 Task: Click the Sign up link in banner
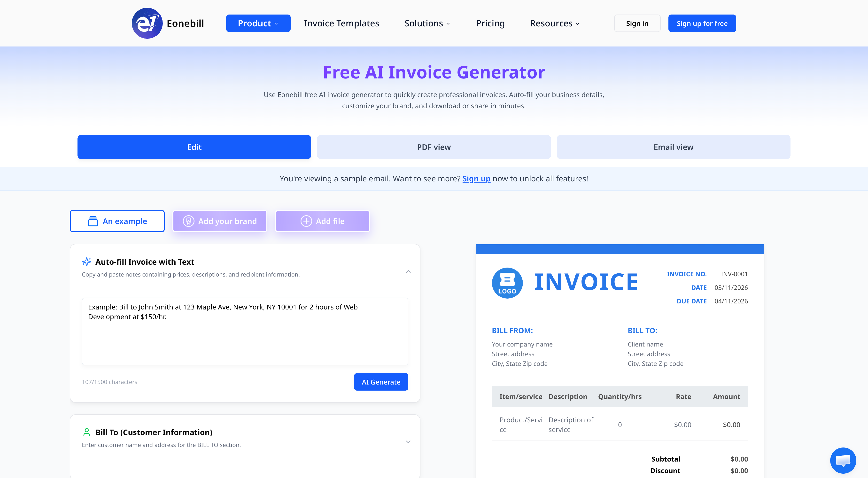[476, 178]
